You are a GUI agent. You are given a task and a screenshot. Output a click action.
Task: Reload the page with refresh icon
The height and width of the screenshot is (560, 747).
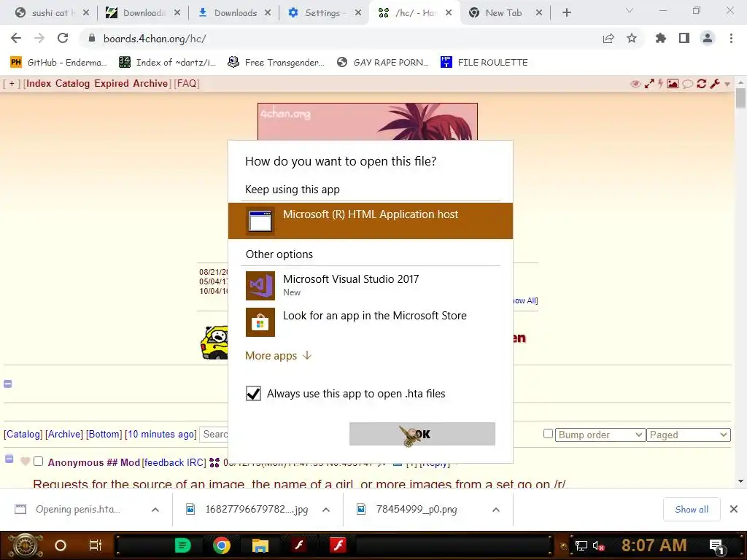[63, 38]
